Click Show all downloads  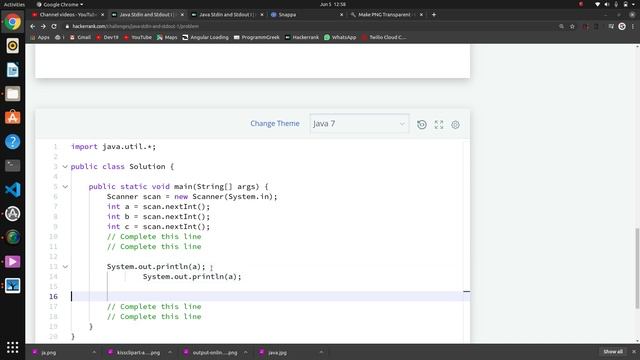click(x=613, y=352)
